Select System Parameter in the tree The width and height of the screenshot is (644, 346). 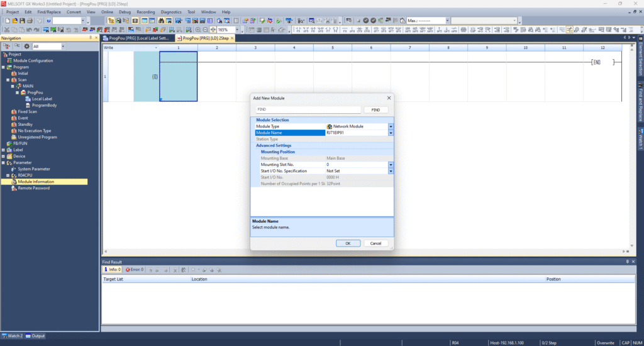(x=34, y=169)
